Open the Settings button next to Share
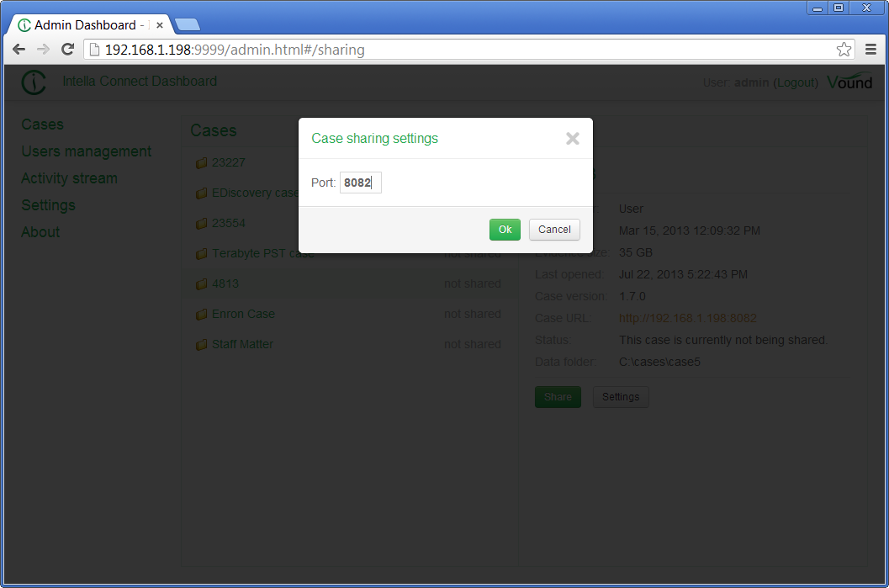Viewport: 889px width, 588px height. [621, 396]
